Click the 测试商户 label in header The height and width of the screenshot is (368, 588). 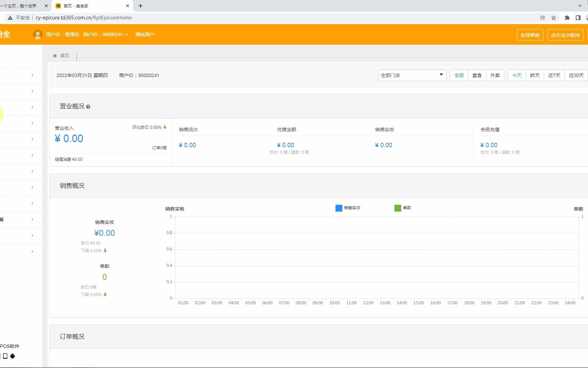click(145, 34)
